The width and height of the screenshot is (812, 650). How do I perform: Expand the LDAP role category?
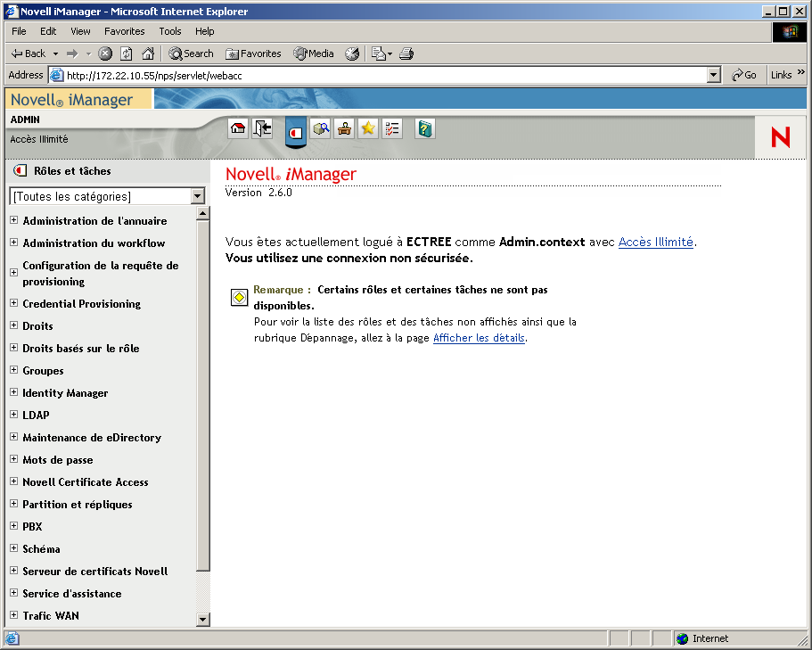pos(13,415)
